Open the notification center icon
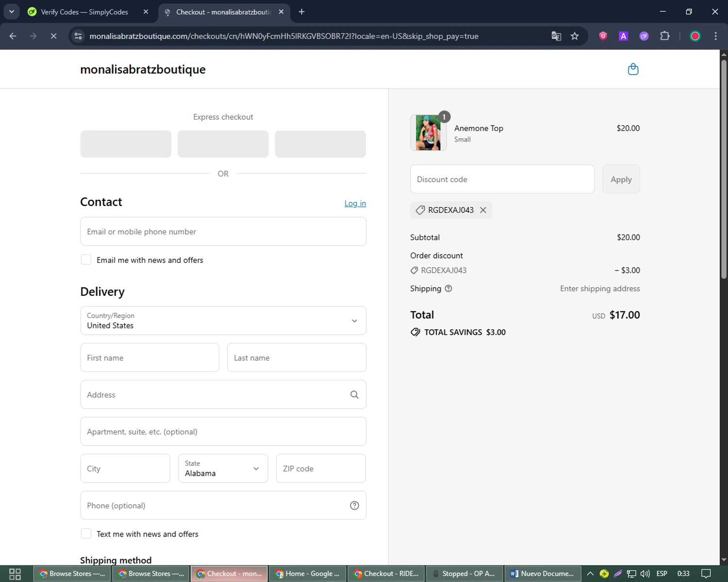This screenshot has height=582, width=728. (706, 574)
